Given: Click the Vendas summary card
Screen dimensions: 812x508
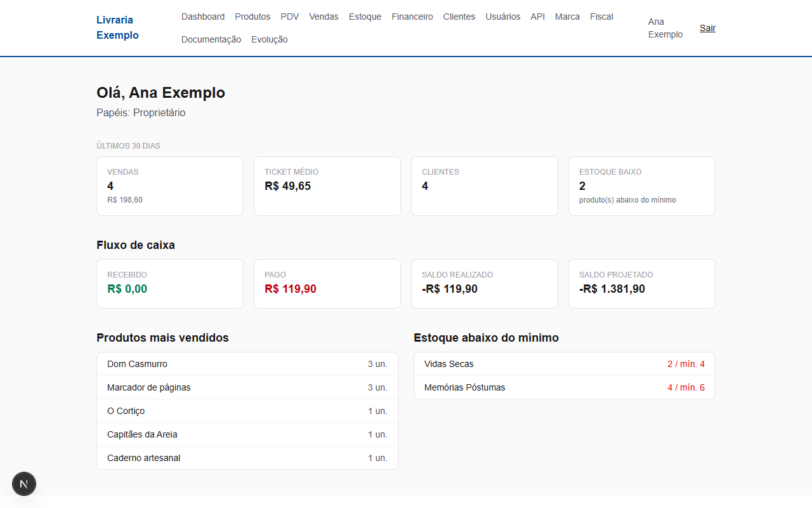Looking at the screenshot, I should click(170, 186).
